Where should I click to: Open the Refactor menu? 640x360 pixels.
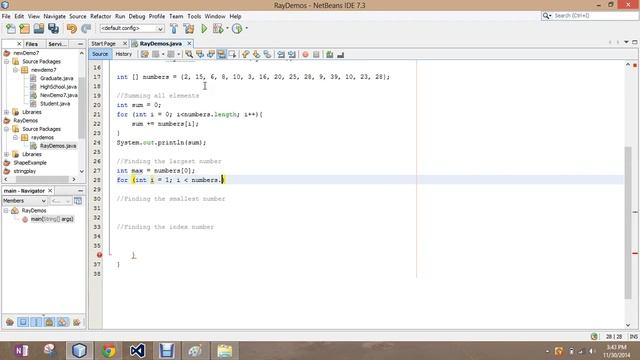pos(100,16)
